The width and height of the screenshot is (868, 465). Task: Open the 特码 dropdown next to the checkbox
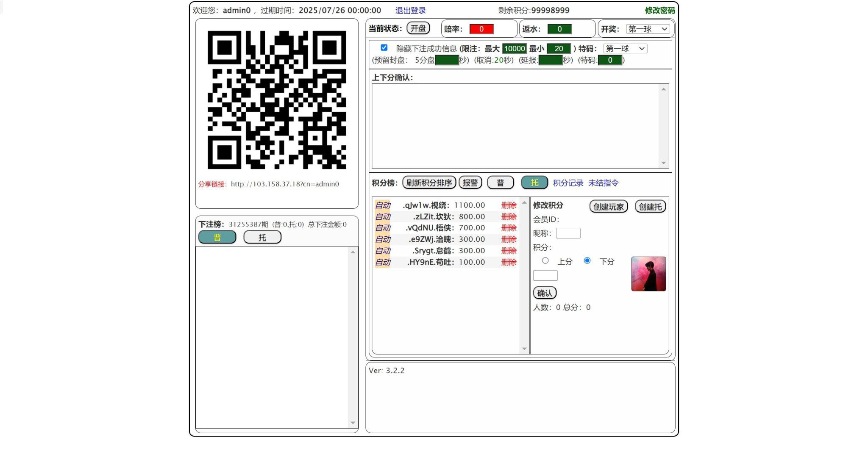625,48
